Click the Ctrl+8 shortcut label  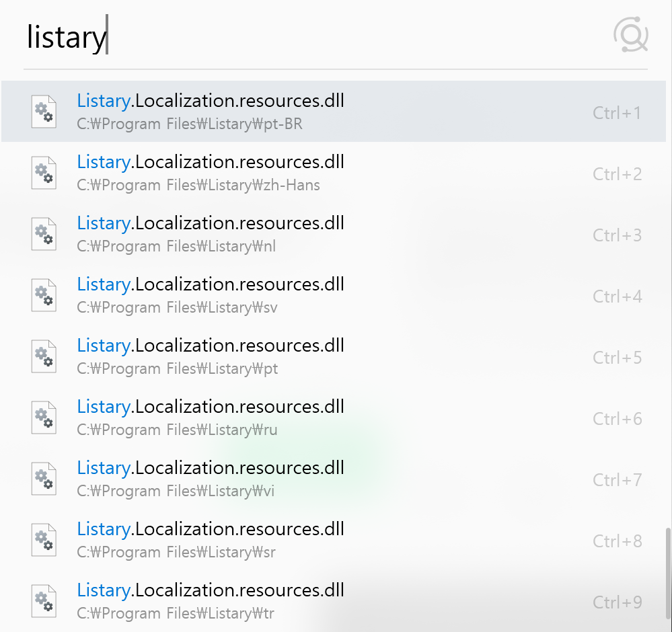click(x=617, y=542)
